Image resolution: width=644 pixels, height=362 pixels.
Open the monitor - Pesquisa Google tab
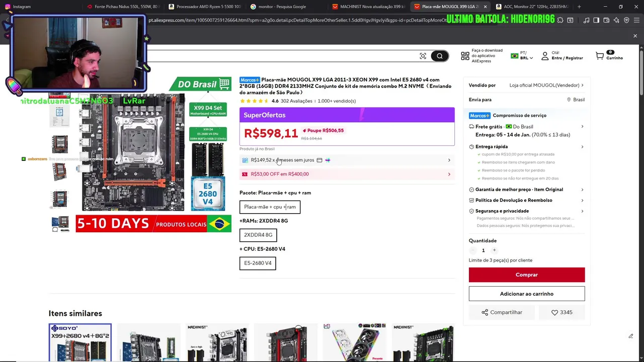coord(286,7)
